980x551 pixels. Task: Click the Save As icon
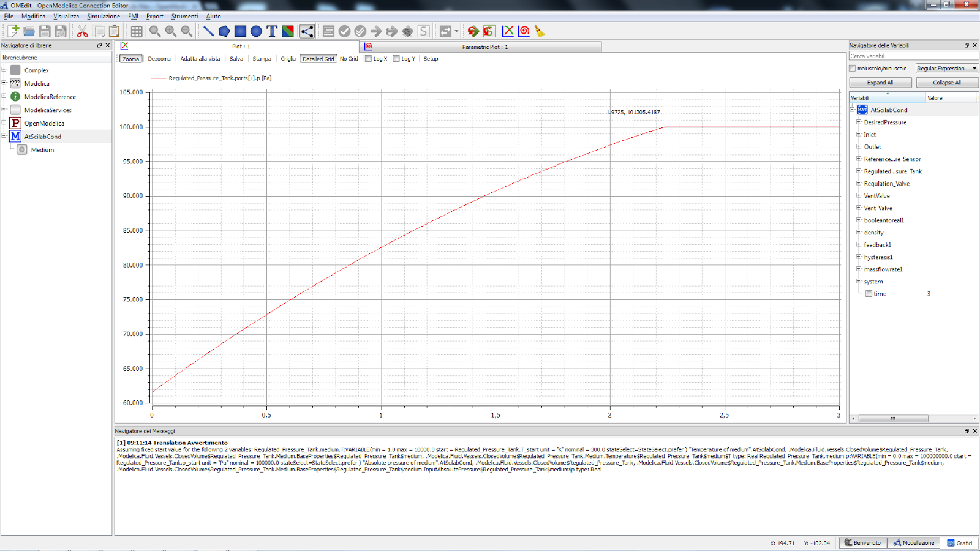click(61, 31)
